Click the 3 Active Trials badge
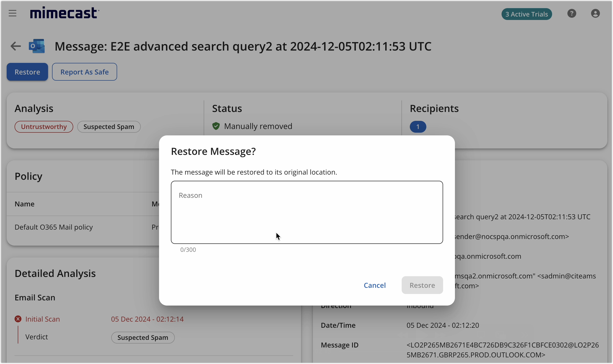613x364 pixels. 527,14
